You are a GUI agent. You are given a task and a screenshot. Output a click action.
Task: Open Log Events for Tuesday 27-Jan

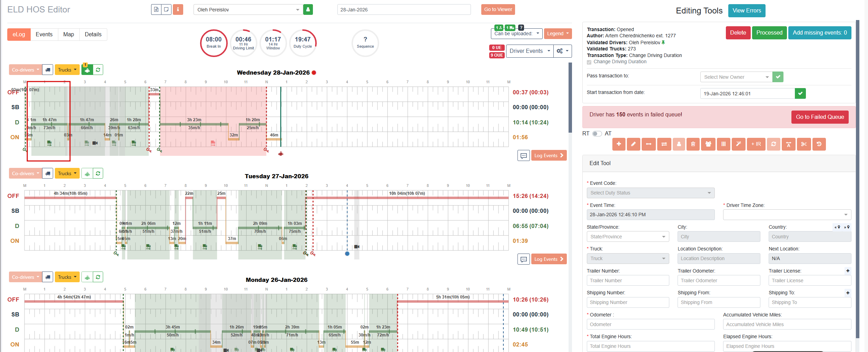(549, 259)
